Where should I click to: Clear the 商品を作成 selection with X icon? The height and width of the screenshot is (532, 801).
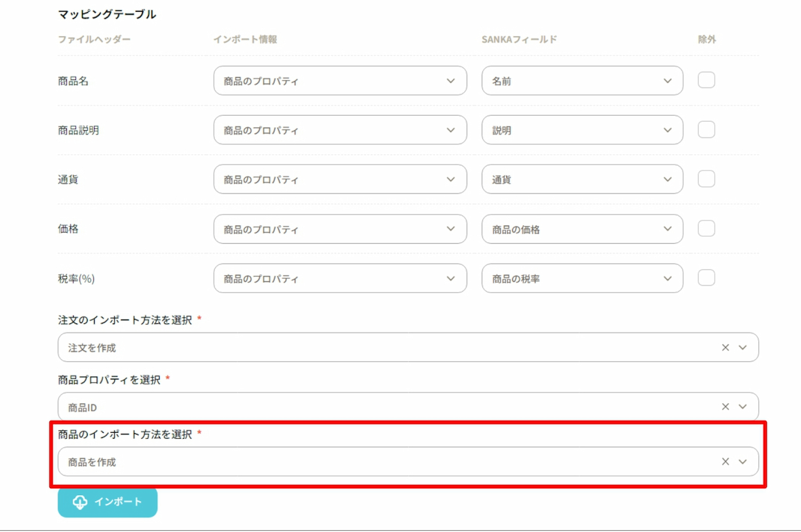click(725, 462)
